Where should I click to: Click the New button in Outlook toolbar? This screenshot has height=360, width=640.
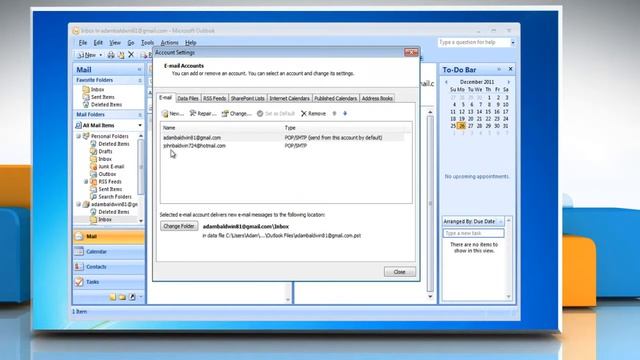click(87, 55)
